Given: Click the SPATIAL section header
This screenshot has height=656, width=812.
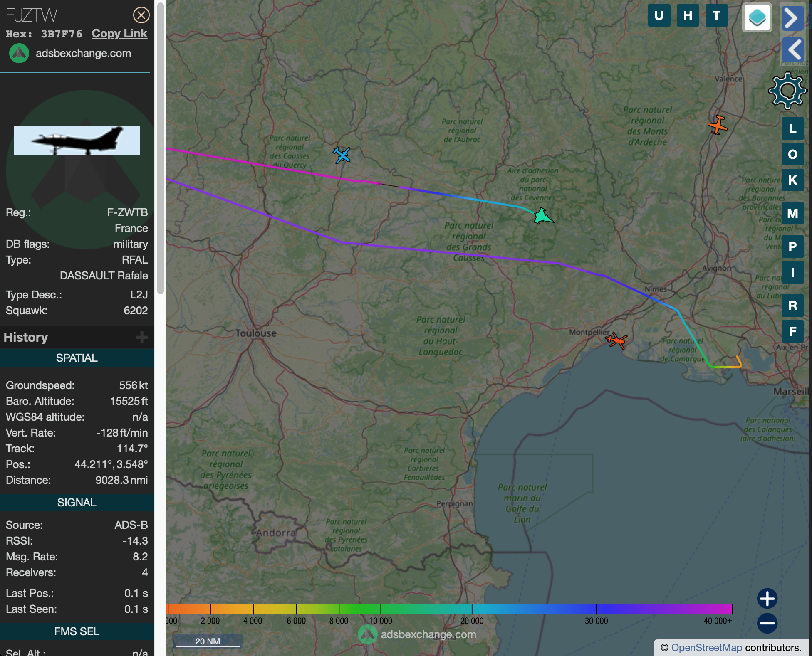Looking at the screenshot, I should pos(77,358).
